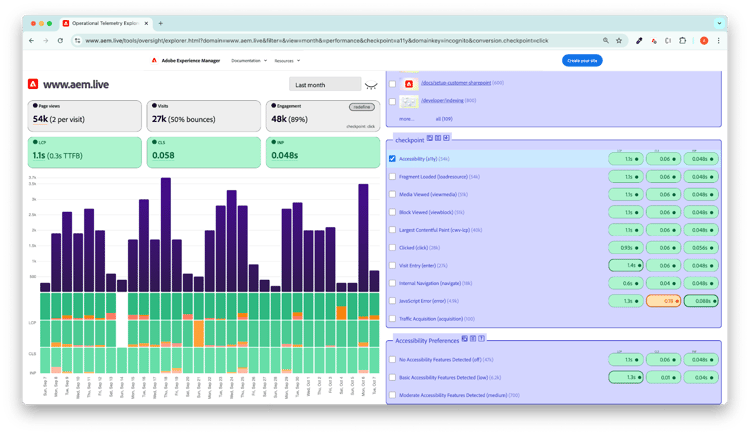
Task: Click the Create your site button
Action: (582, 61)
